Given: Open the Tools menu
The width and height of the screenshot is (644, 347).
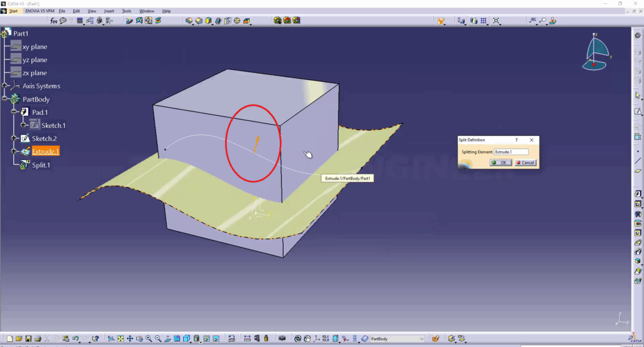Looking at the screenshot, I should point(126,11).
